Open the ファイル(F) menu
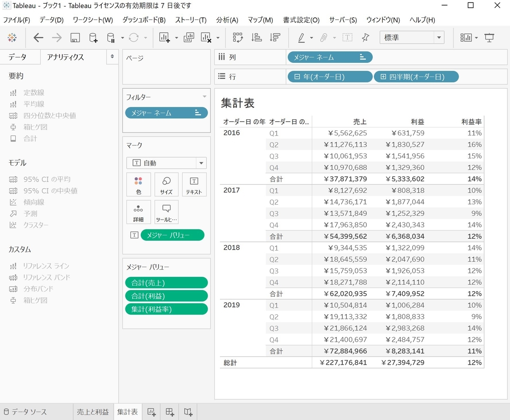 [17, 20]
